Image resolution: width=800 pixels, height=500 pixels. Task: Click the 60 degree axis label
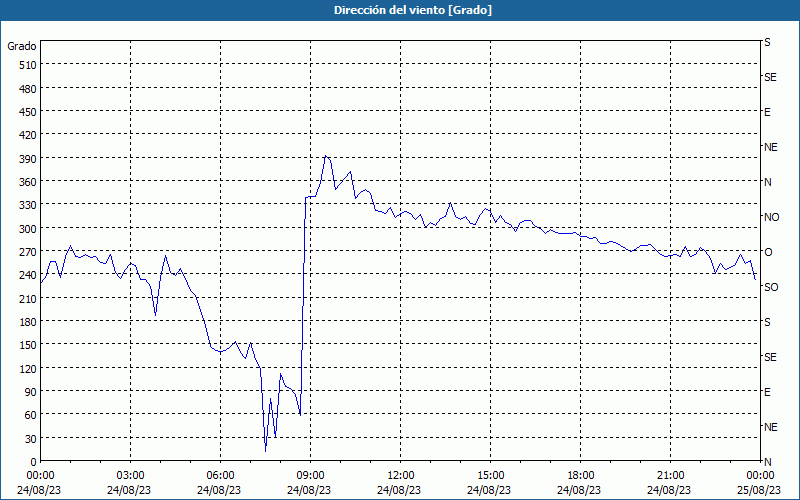[x=31, y=415]
